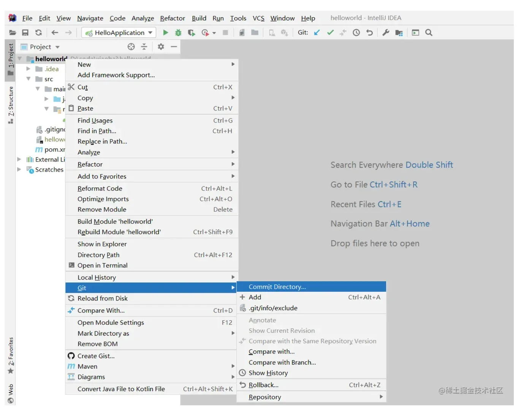Select Local History menu entry
Screen dimensions: 532x413
coord(152,277)
